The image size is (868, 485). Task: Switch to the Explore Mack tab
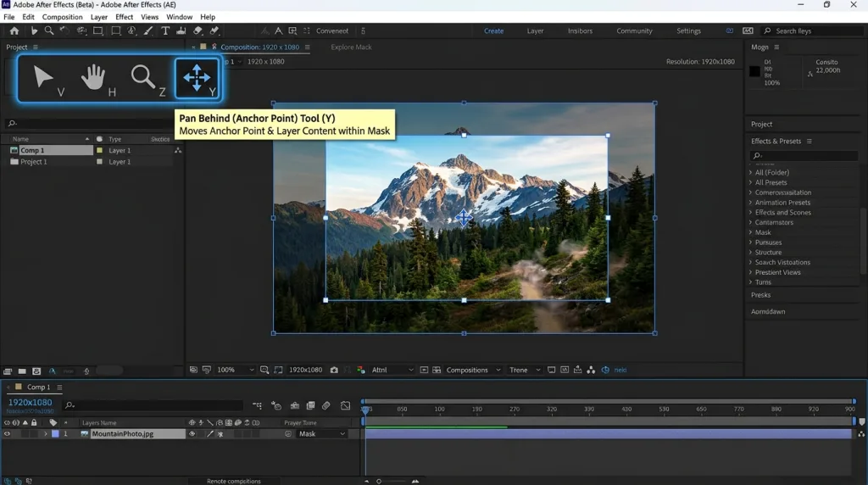(x=351, y=47)
